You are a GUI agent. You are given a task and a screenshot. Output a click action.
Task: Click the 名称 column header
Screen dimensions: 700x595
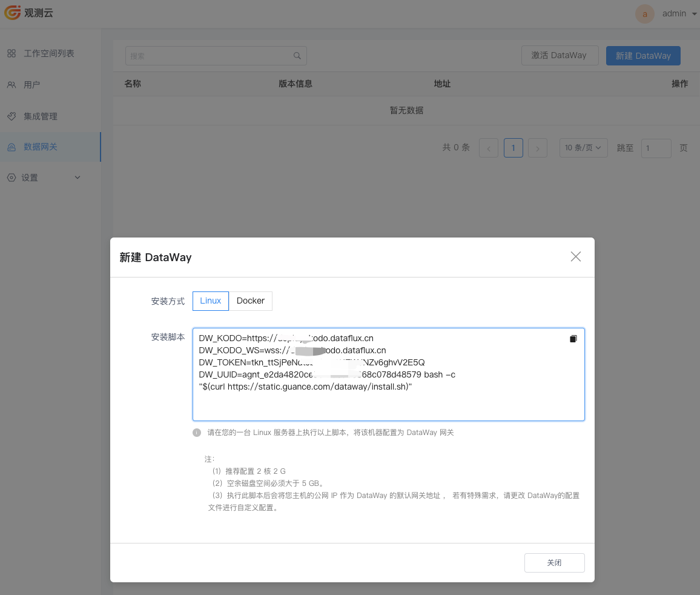click(x=133, y=84)
